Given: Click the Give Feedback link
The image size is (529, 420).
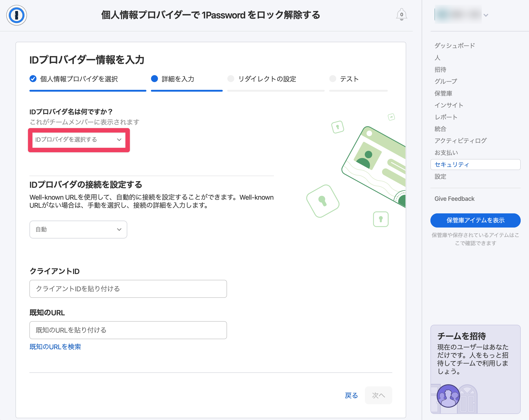Looking at the screenshot, I should [454, 199].
